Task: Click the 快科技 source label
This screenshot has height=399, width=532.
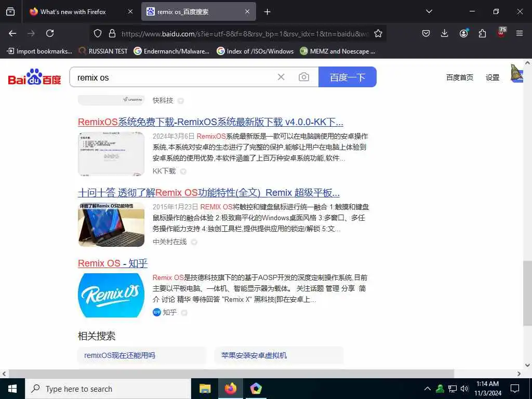Action: [163, 100]
